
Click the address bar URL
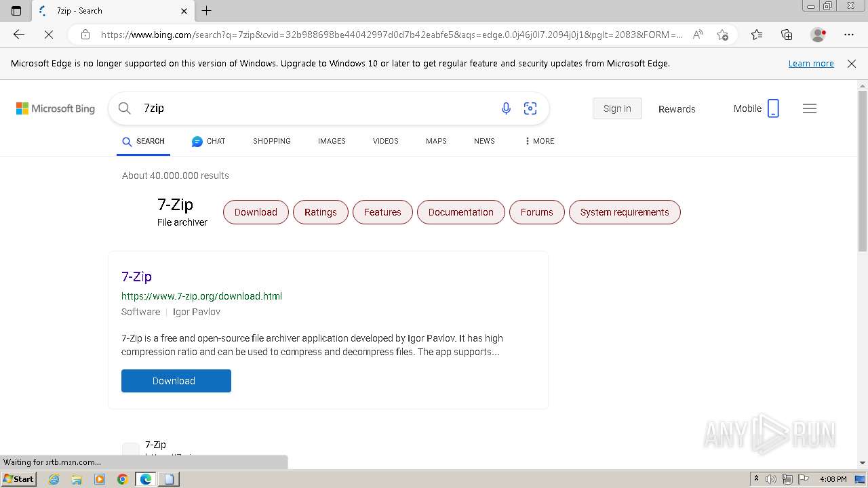391,35
